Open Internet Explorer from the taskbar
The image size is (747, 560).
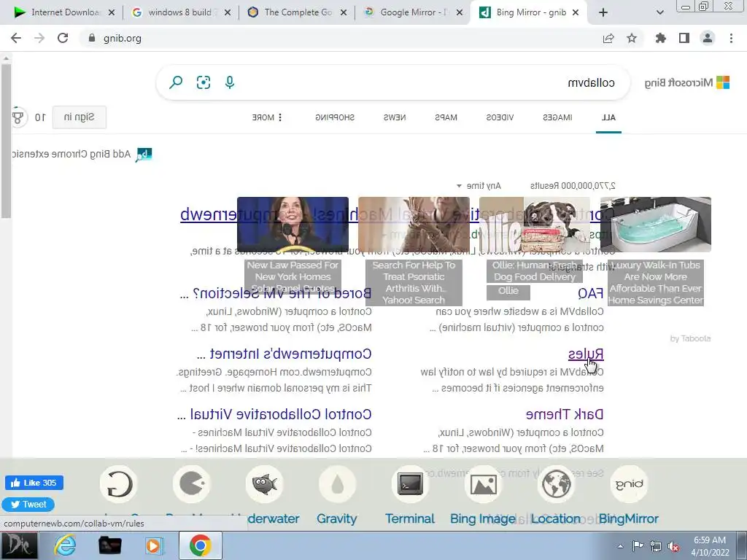click(x=65, y=545)
